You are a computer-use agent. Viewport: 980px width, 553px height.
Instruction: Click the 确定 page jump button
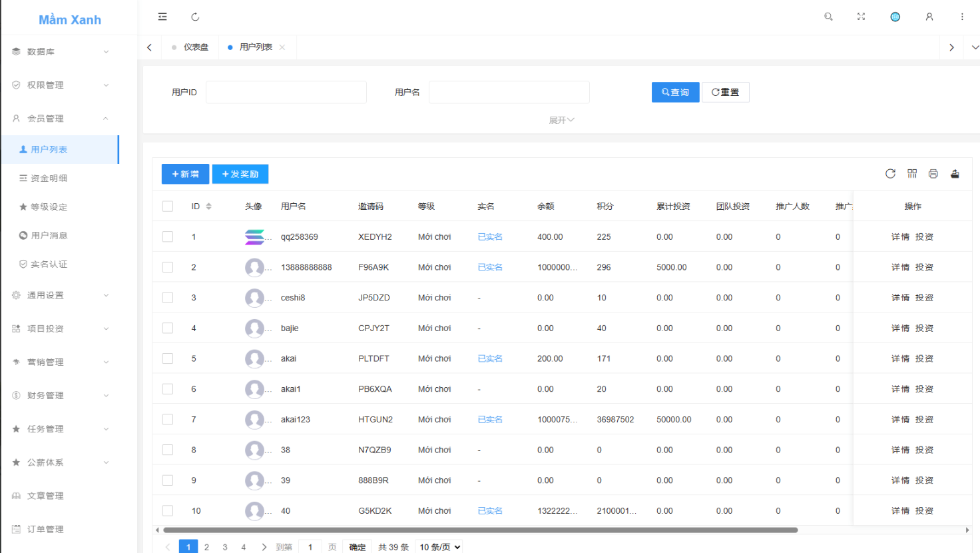point(358,547)
